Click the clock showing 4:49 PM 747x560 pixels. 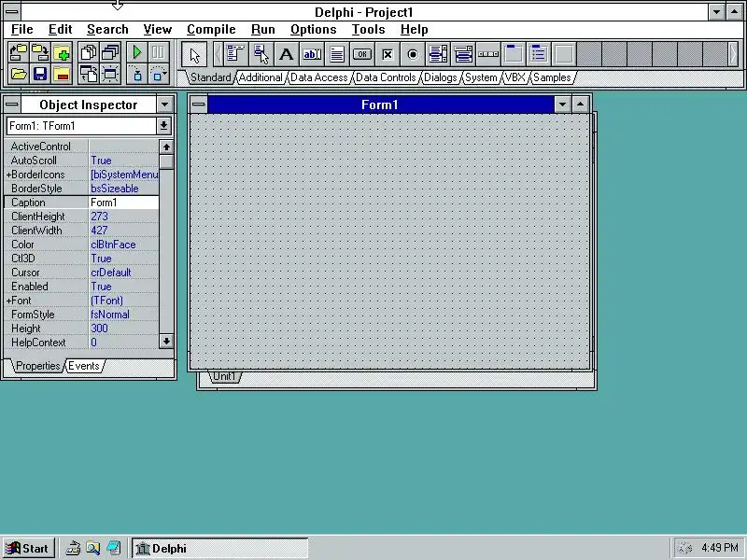point(719,548)
